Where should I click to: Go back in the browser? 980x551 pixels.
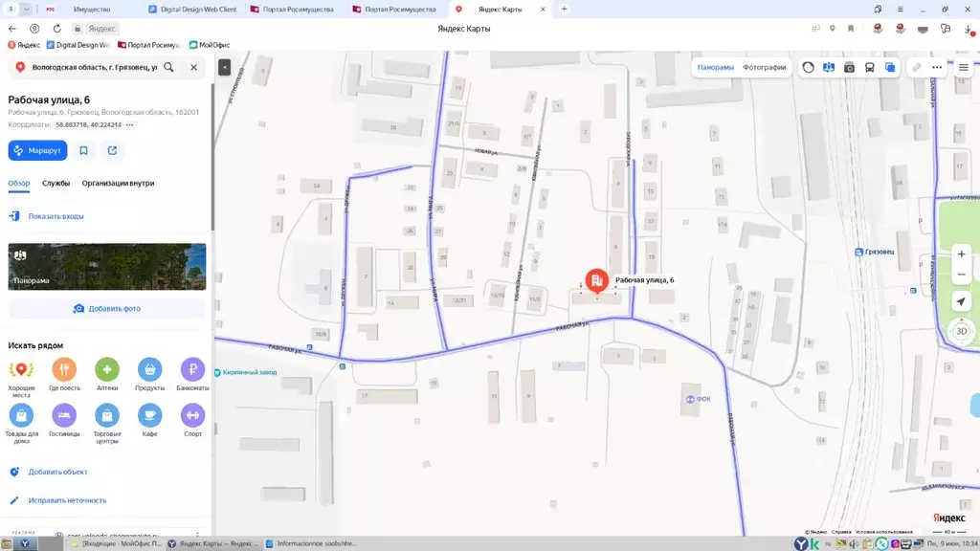11,29
